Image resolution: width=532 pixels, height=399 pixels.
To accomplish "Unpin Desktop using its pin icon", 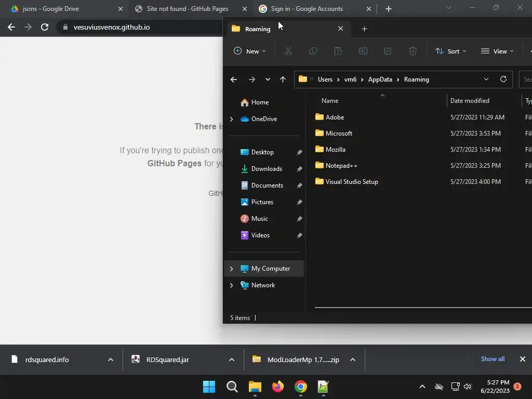I will click(x=299, y=152).
